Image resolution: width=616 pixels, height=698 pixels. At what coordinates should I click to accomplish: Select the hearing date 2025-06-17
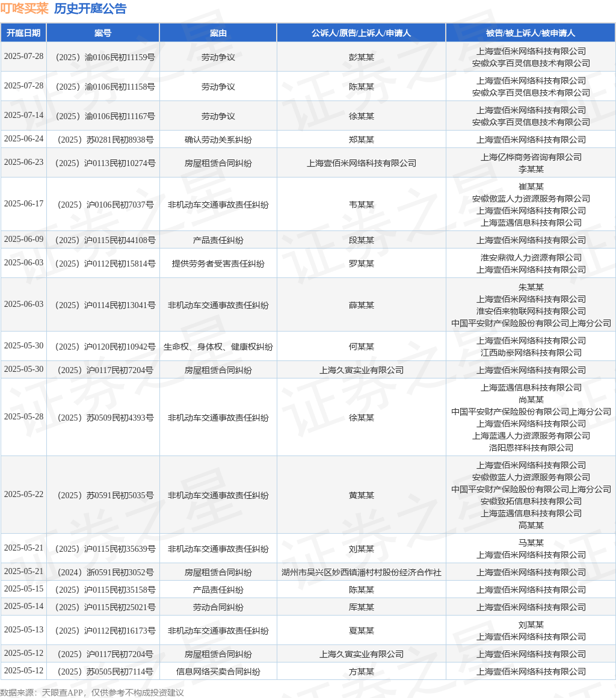tap(23, 203)
